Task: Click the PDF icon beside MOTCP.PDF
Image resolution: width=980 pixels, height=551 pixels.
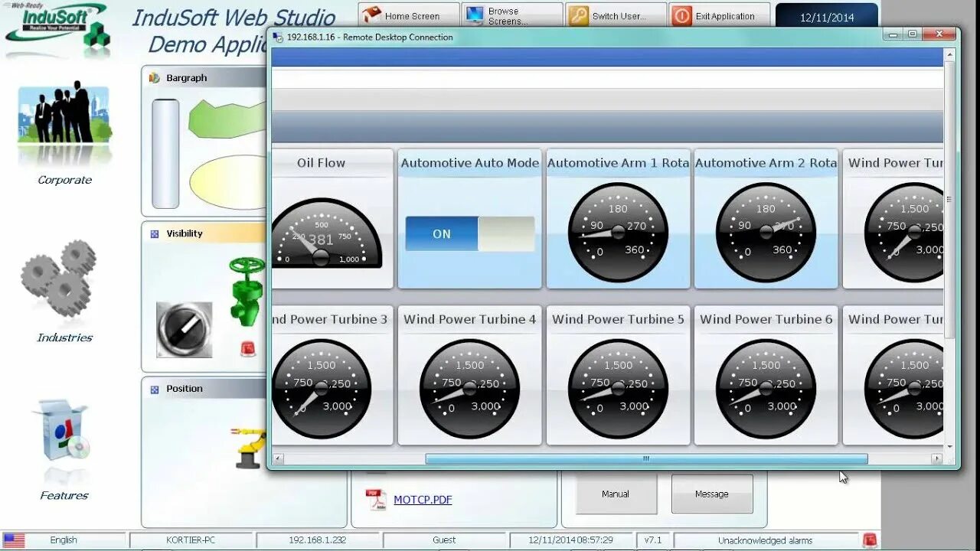Action: (x=376, y=499)
